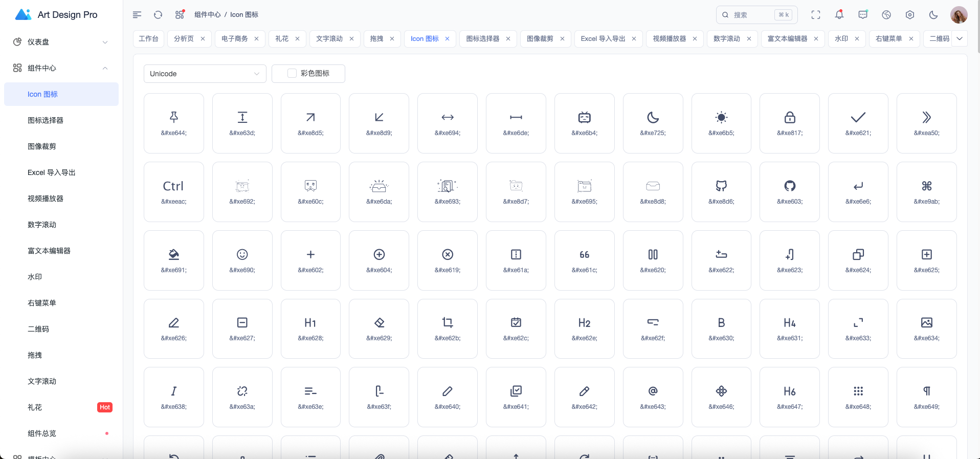Close the 水印 tab
Viewport: 980px width, 459px height.
(857, 38)
